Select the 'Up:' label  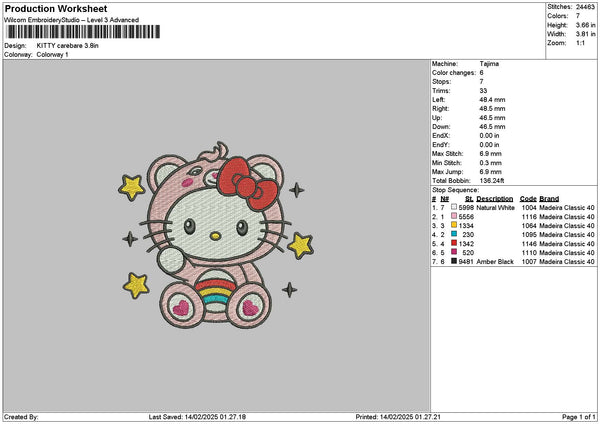(x=437, y=118)
